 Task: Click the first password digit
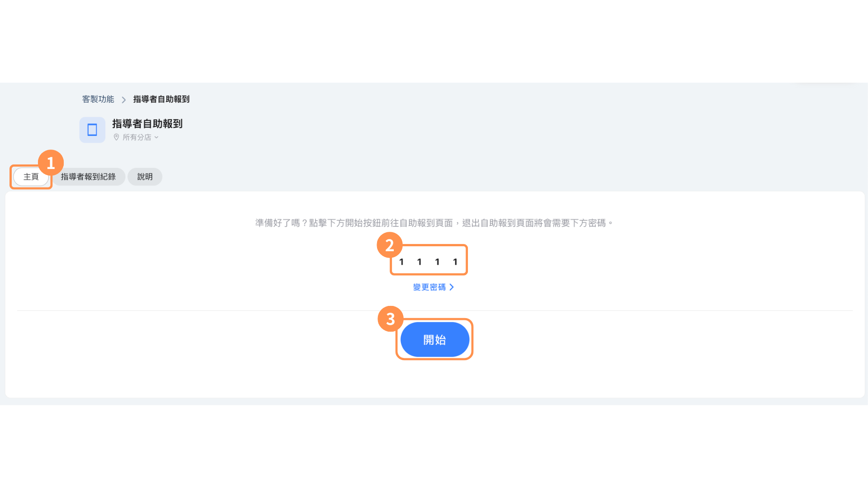pyautogui.click(x=401, y=262)
